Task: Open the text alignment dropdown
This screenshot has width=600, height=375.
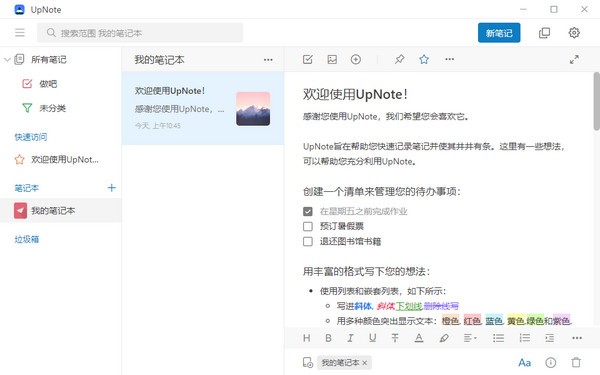Action: click(470, 338)
